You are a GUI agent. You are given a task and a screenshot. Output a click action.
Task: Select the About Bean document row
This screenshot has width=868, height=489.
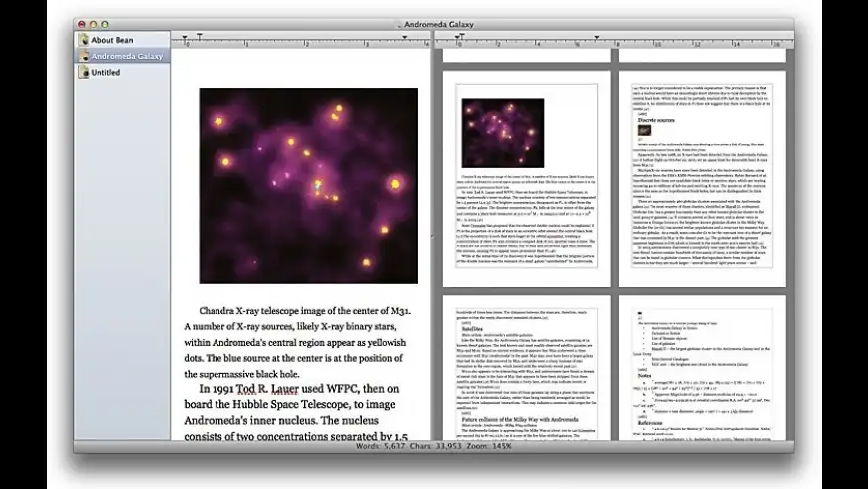pos(123,40)
